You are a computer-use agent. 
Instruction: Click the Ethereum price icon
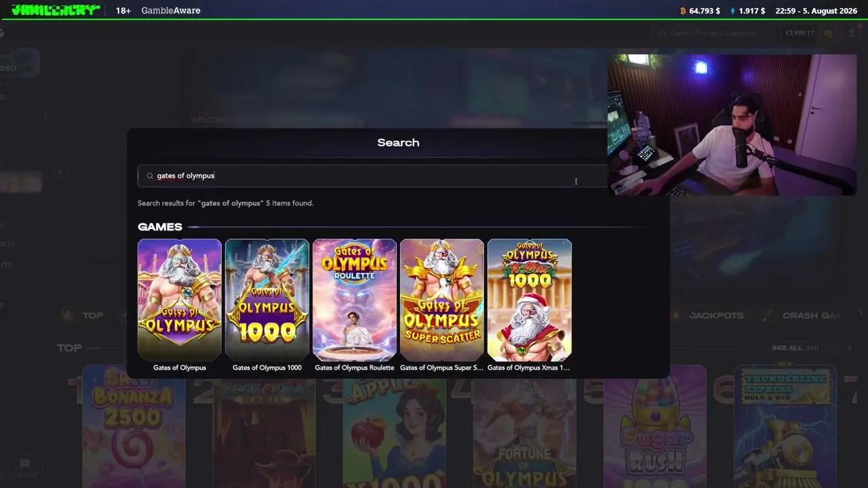[732, 11]
